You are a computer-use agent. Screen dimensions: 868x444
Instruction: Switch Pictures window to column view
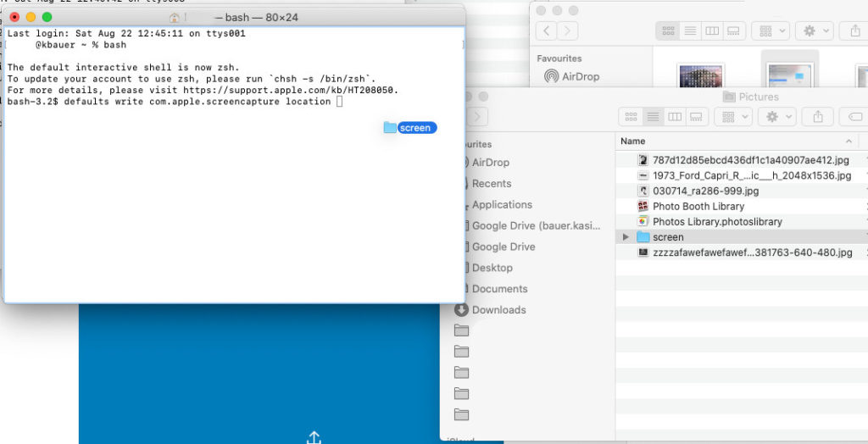point(675,117)
